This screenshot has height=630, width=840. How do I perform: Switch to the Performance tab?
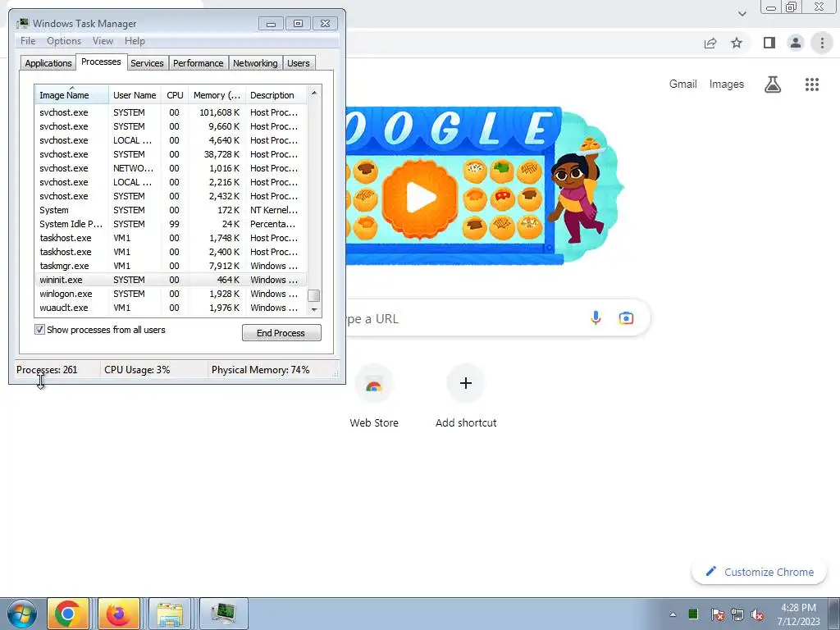tap(199, 63)
